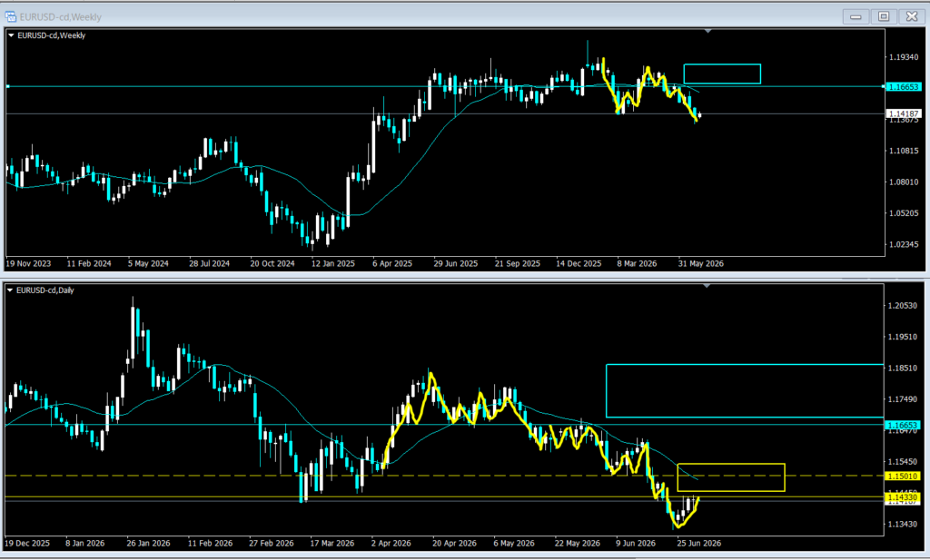Click the chart window icon in the title bar

coord(10,16)
